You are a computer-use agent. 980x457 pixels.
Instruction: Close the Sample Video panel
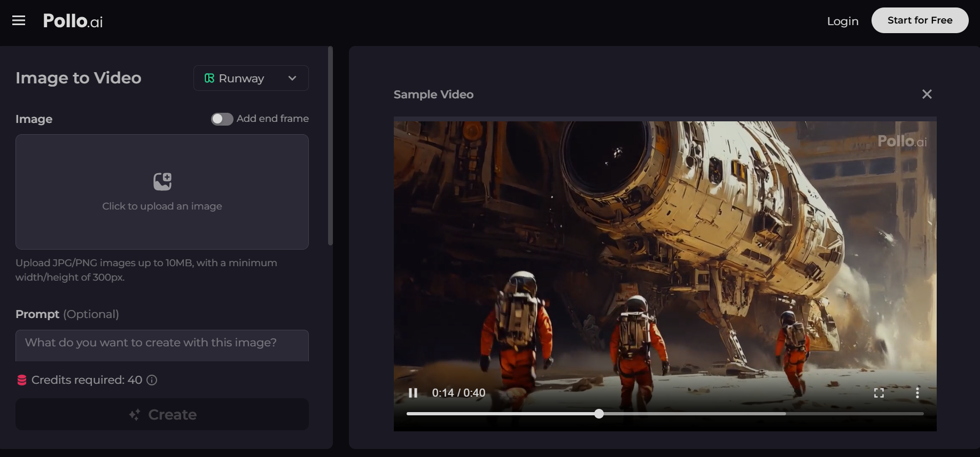click(927, 94)
